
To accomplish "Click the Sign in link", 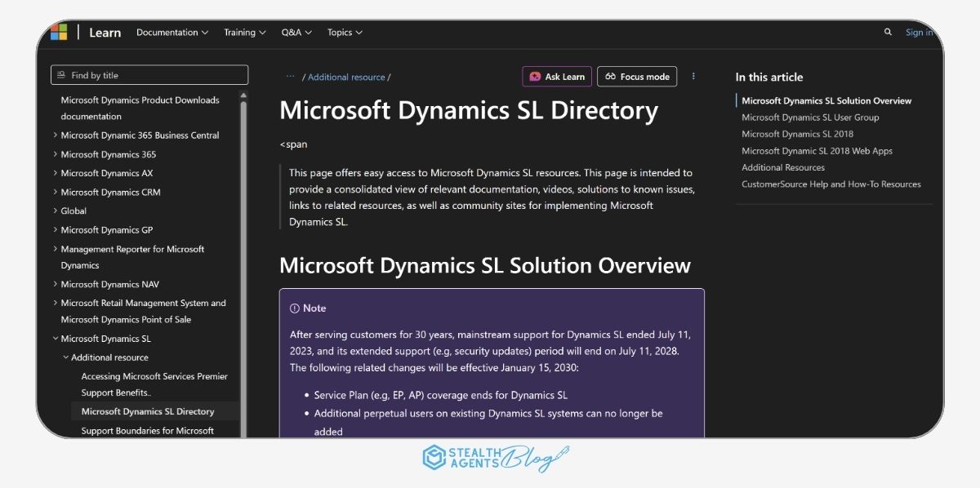I will 919,32.
